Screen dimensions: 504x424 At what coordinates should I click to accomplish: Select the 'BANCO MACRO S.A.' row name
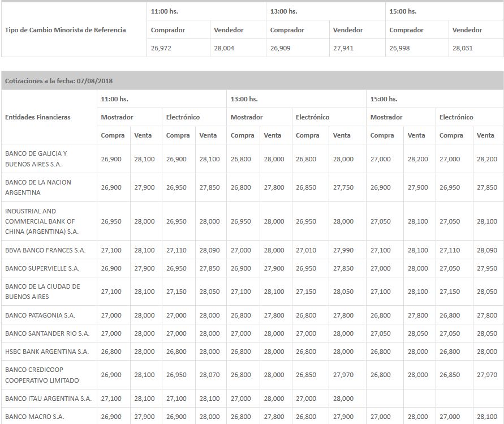(x=35, y=417)
